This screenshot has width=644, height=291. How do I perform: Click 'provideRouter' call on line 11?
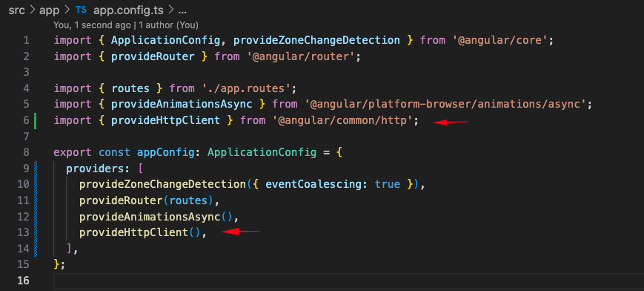point(121,200)
